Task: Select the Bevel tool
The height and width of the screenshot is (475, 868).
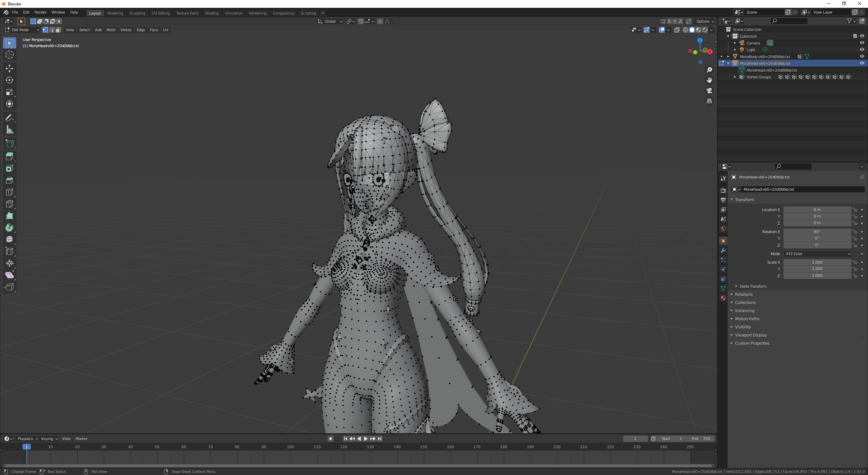Action: (x=9, y=180)
